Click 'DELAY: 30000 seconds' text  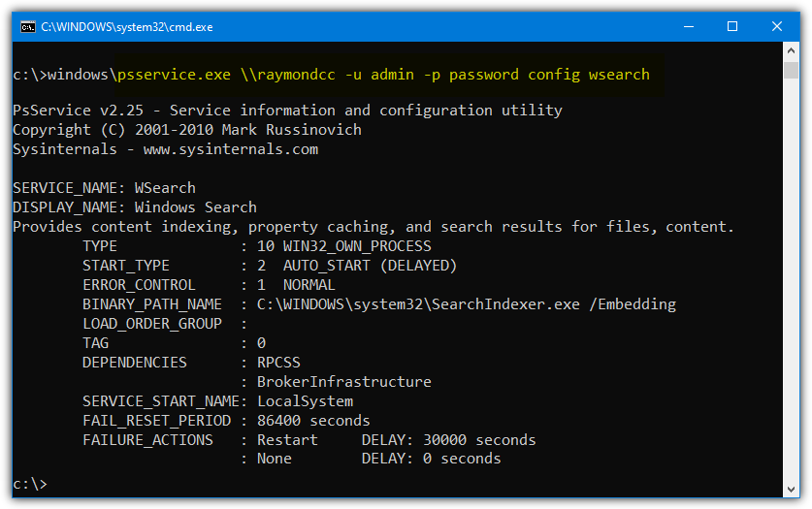pos(448,440)
